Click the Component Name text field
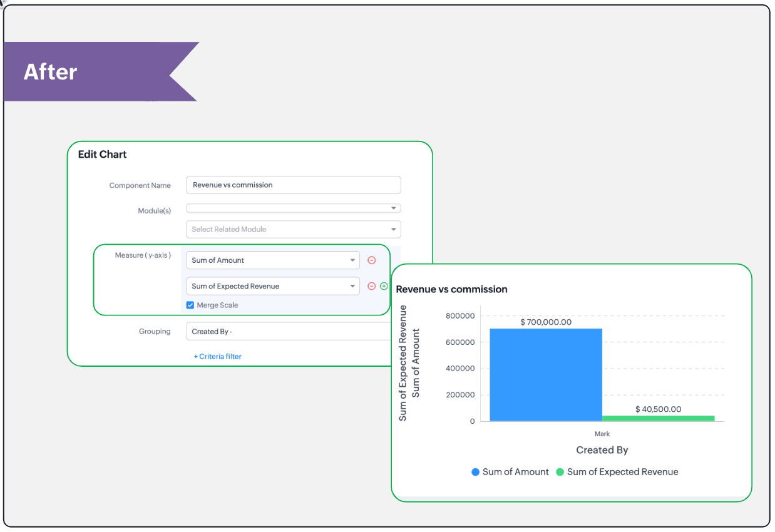Viewport: 775px width, 532px height. tap(293, 185)
